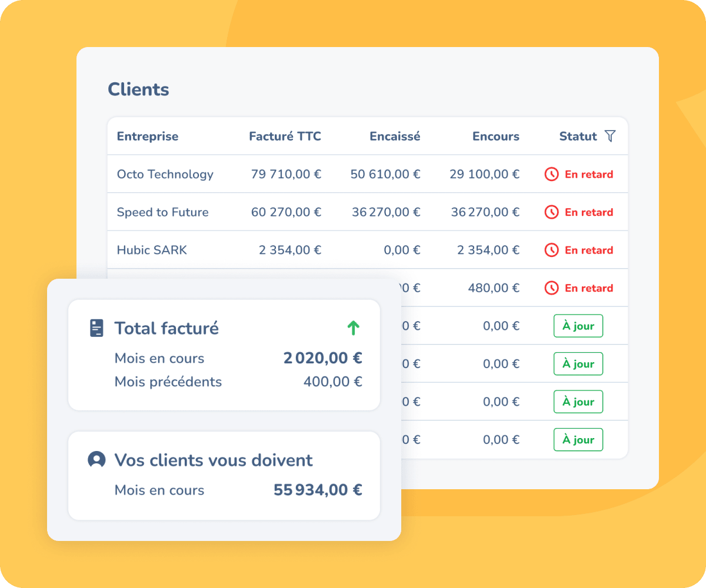Image resolution: width=706 pixels, height=588 pixels.
Task: Select Hubic SARK's 0,00 € Encaissé cell
Action: tap(402, 250)
